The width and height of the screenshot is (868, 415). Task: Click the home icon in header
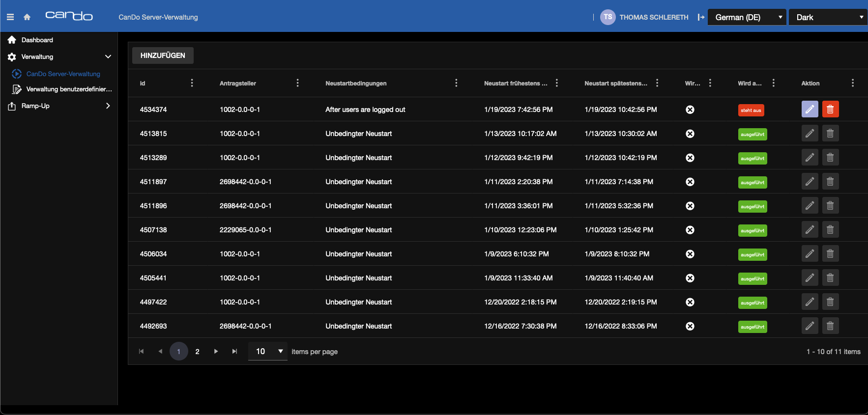click(x=27, y=17)
